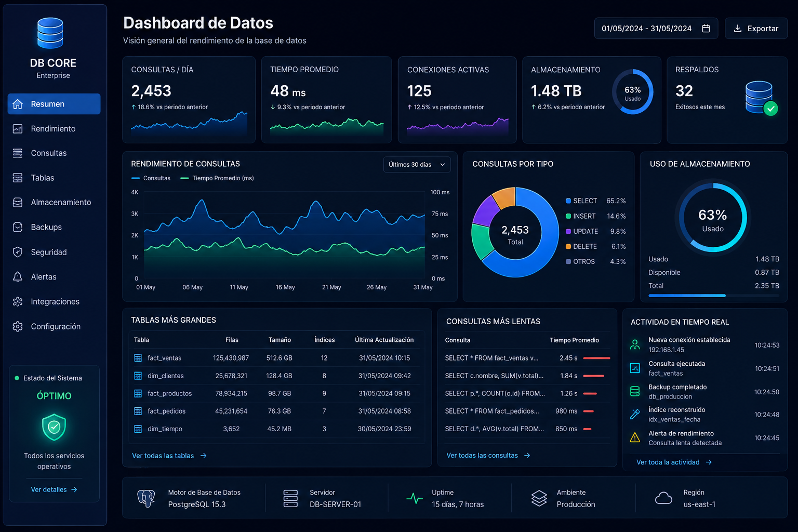Toggle the Consultas legend series in chart
Viewport: 798px width, 532px height.
pyautogui.click(x=151, y=178)
